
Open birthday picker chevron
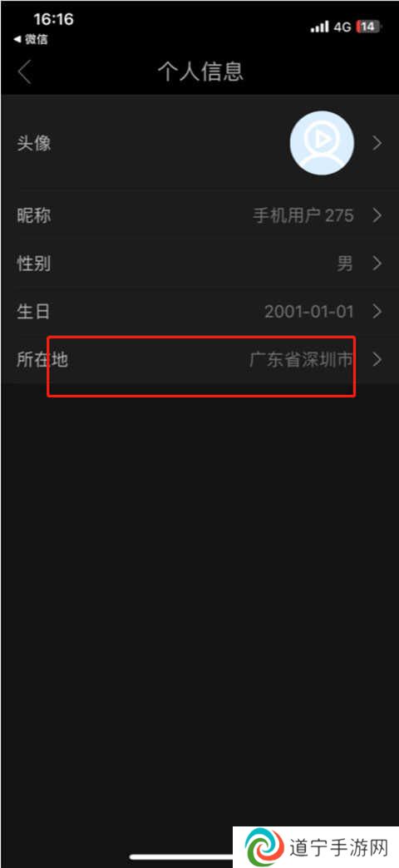377,312
